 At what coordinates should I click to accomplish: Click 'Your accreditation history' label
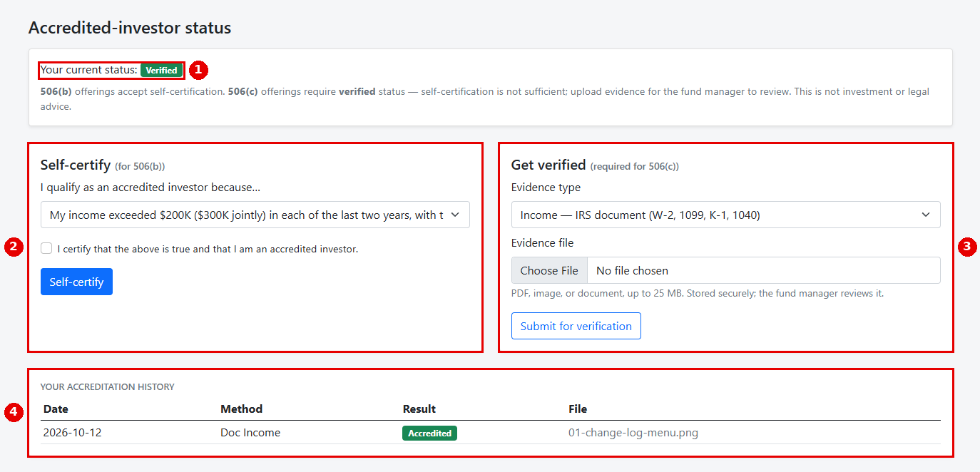[x=107, y=386]
